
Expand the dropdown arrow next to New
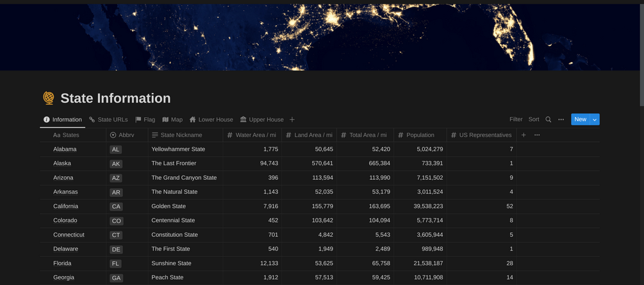coord(595,120)
